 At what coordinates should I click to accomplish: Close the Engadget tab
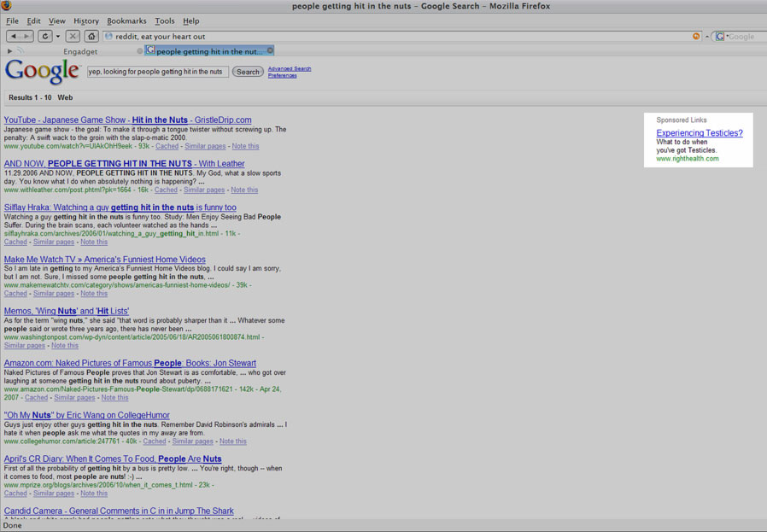tap(140, 51)
